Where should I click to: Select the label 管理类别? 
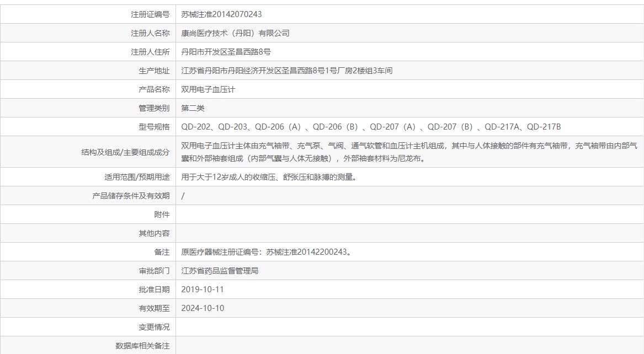click(x=154, y=108)
